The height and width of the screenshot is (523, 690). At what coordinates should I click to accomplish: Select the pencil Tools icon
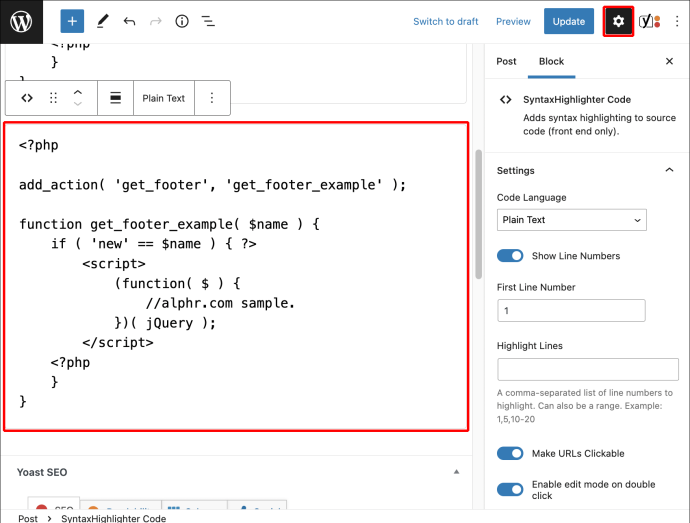point(103,21)
